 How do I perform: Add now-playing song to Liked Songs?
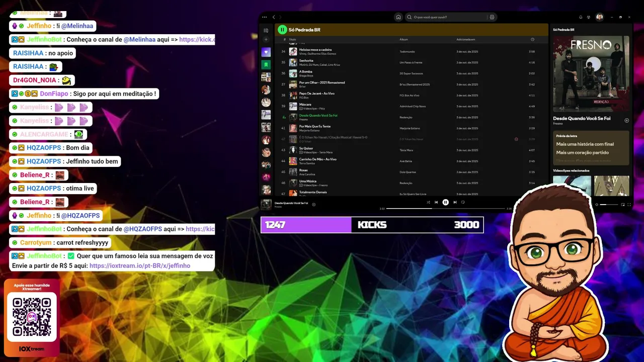(314, 205)
